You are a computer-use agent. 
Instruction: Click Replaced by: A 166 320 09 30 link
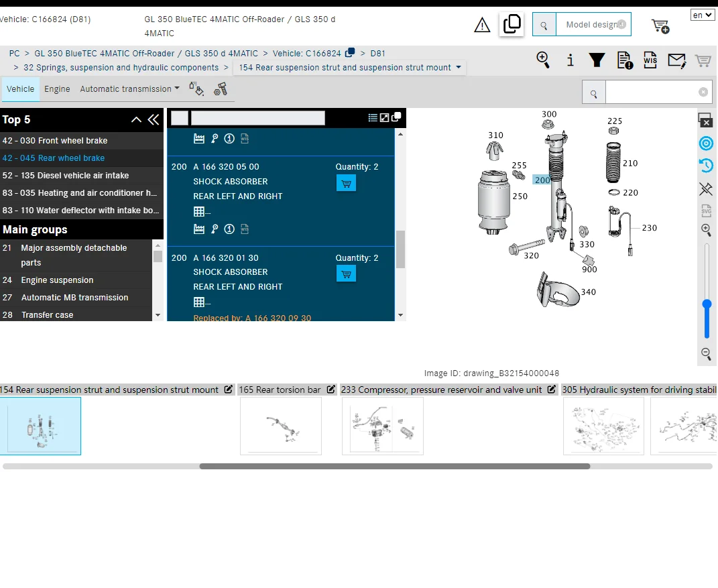252,317
